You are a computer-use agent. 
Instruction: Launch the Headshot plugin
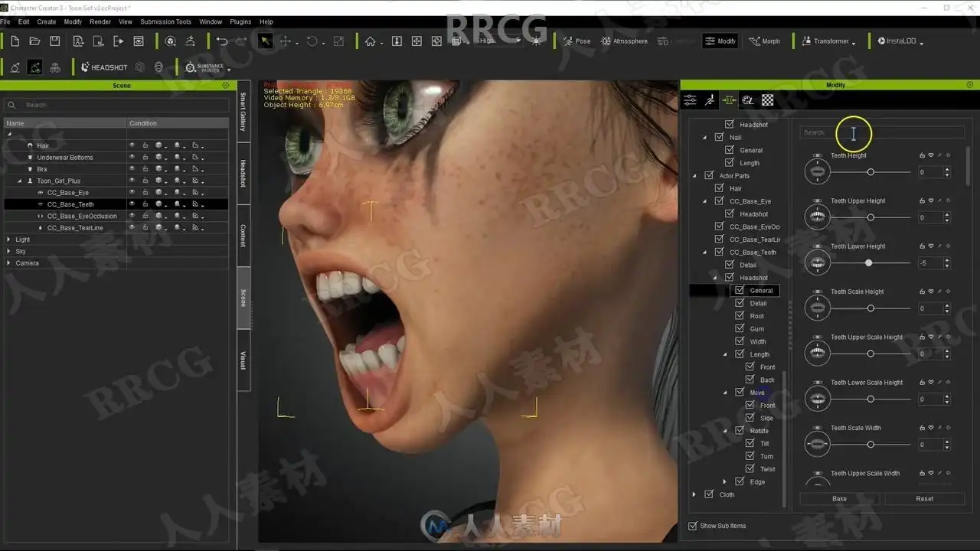click(x=104, y=67)
